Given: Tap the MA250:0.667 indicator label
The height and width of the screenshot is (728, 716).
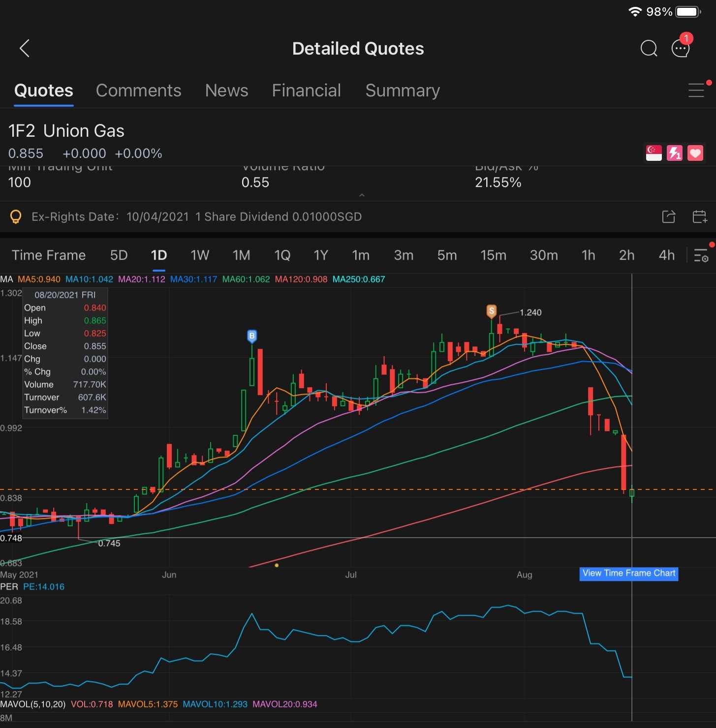Looking at the screenshot, I should coord(359,279).
